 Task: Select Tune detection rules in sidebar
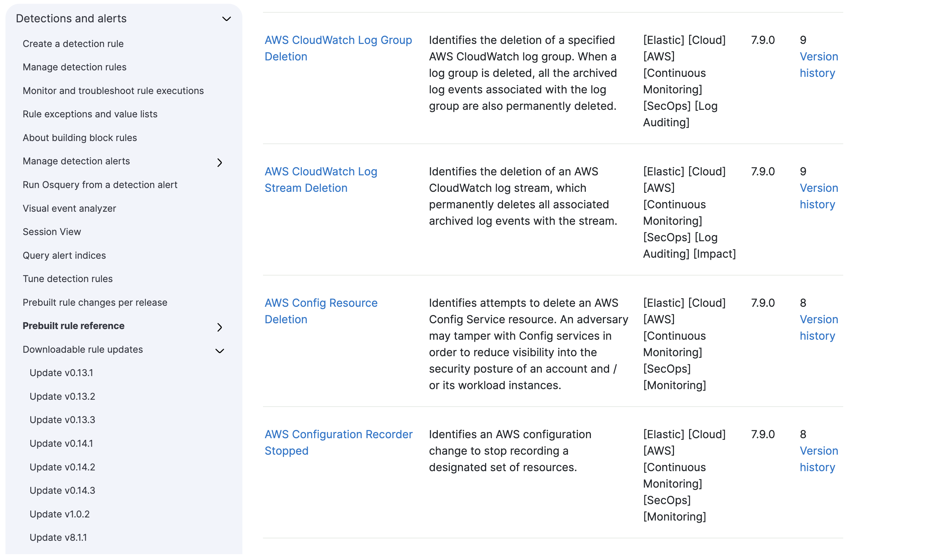(x=68, y=279)
